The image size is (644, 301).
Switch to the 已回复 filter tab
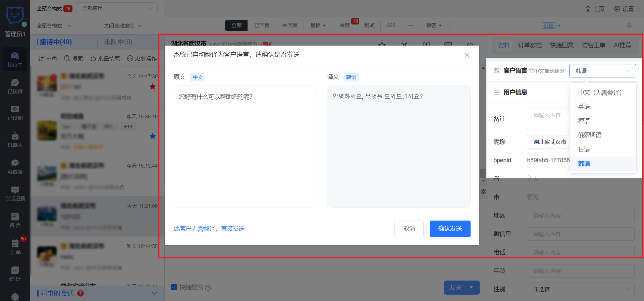pyautogui.click(x=262, y=25)
